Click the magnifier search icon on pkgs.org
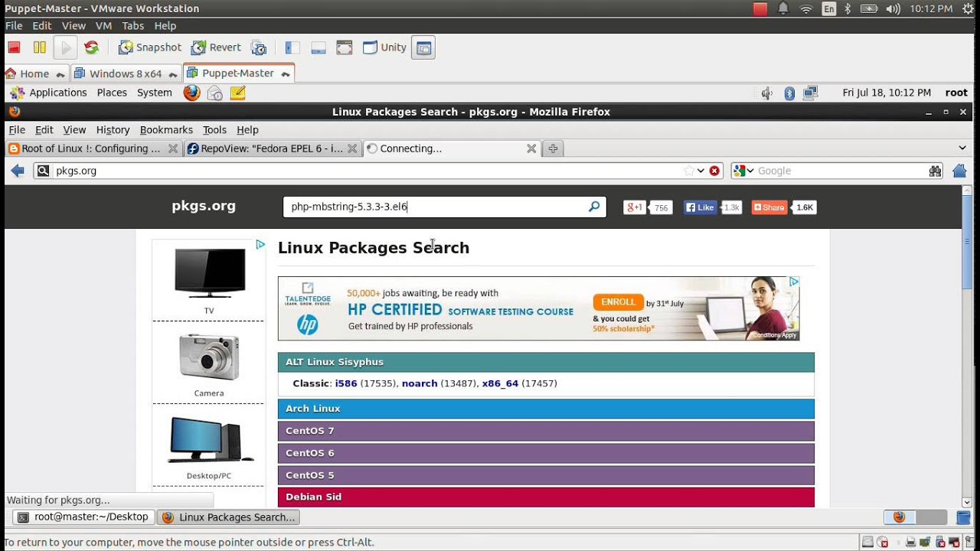 [x=594, y=207]
